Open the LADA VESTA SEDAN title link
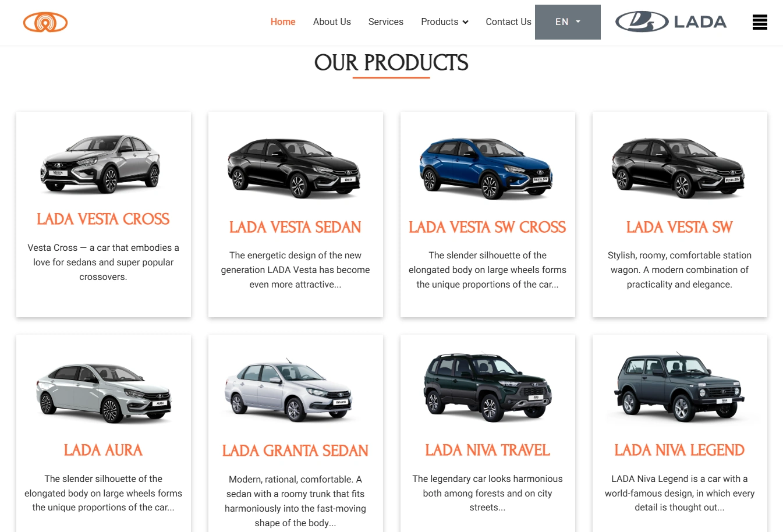 295,227
